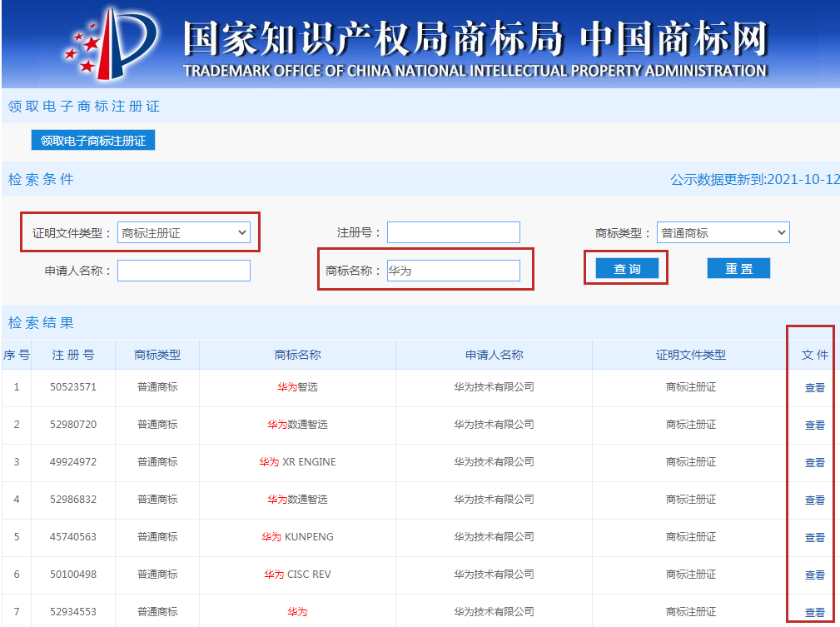Viewport: 840px width, 627px height.
Task: Open 查看 link for registration 50523571
Action: [x=815, y=387]
